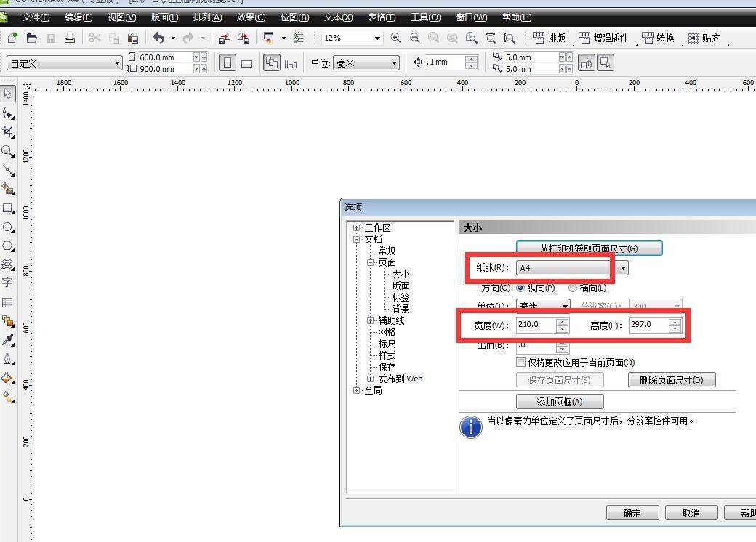Click the Undo arrow in toolbar
This screenshot has height=542, width=756.
pyautogui.click(x=158, y=38)
